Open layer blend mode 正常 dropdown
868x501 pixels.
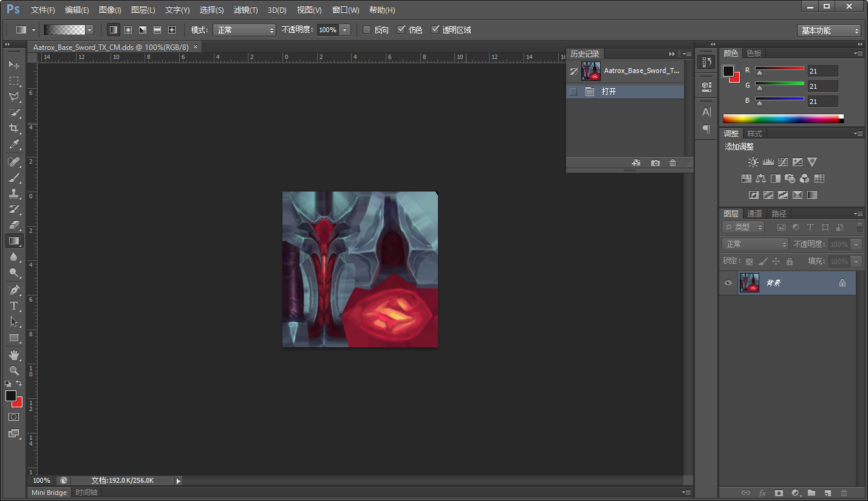pyautogui.click(x=755, y=244)
